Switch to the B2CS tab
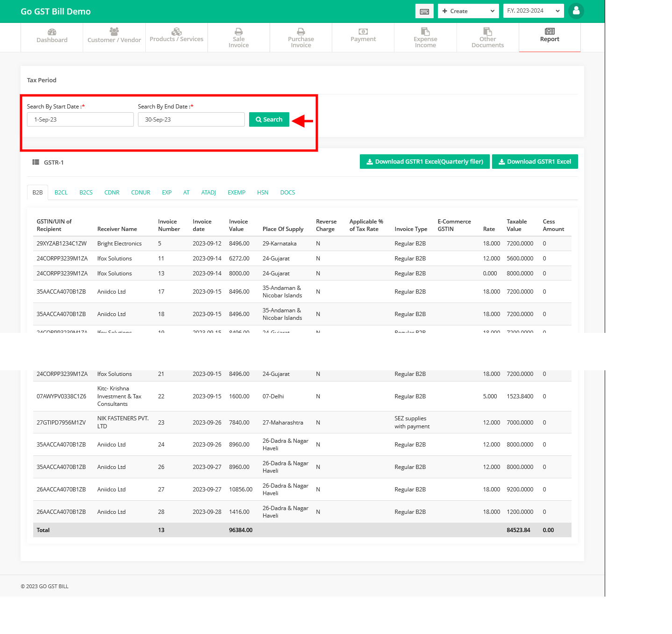The width and height of the screenshot is (672, 634). pyautogui.click(x=86, y=192)
